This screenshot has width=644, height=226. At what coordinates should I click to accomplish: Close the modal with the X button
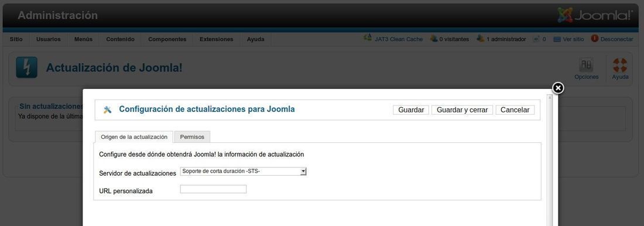point(558,88)
